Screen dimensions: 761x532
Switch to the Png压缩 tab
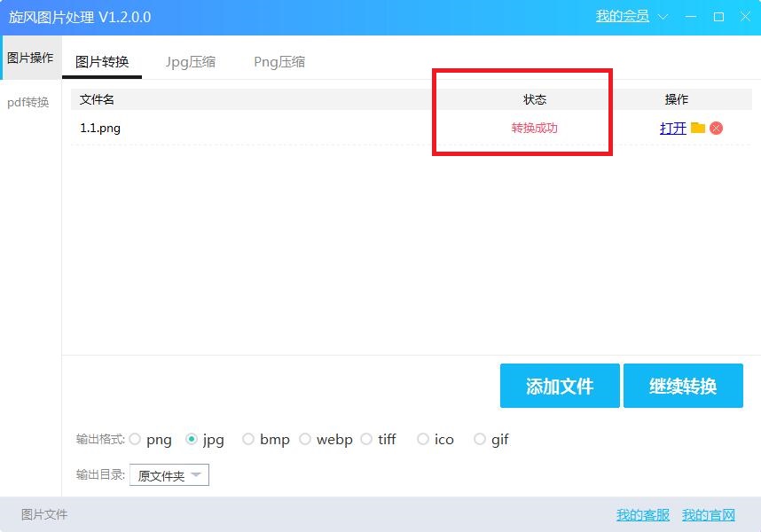(x=279, y=61)
